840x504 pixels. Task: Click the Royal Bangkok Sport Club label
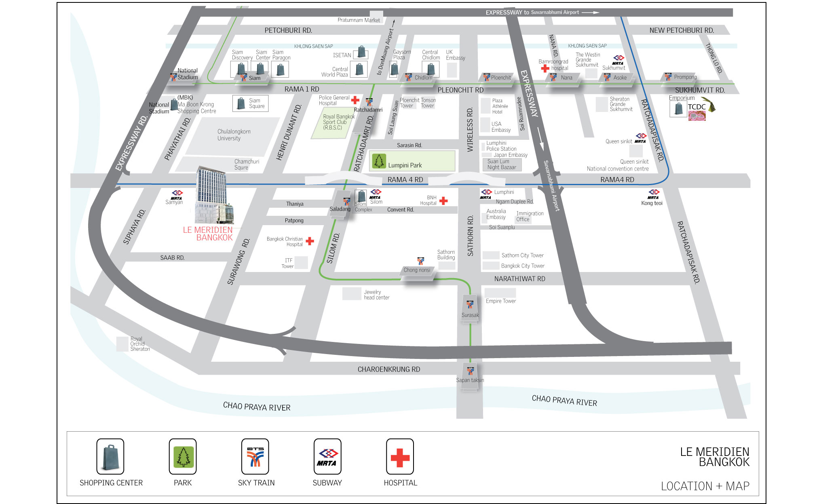pyautogui.click(x=339, y=122)
